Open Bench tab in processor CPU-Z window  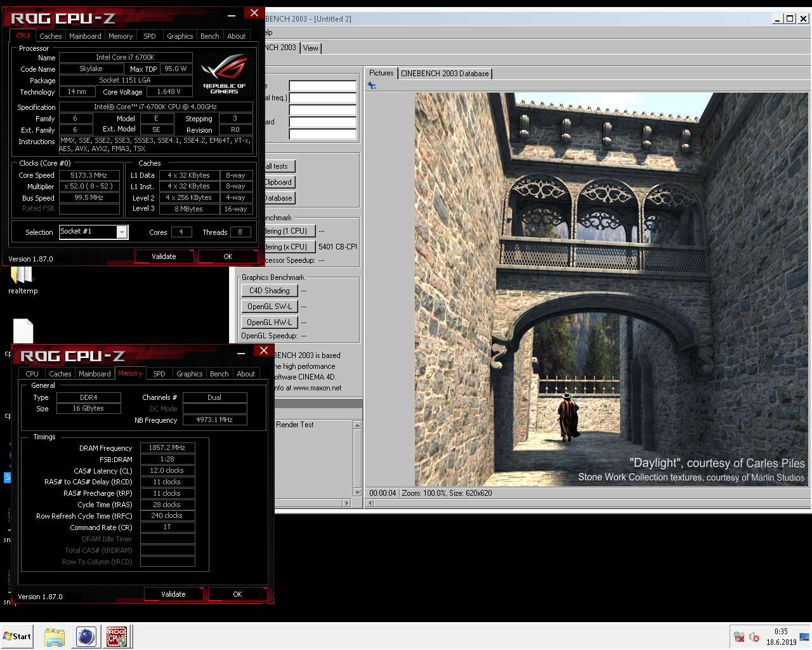pyautogui.click(x=210, y=36)
